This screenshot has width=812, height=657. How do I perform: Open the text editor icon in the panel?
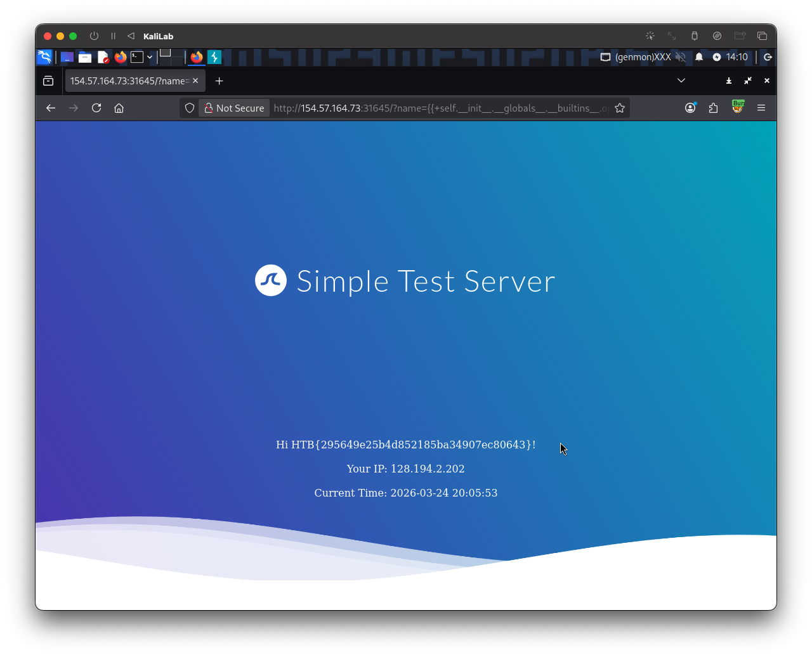click(x=103, y=57)
